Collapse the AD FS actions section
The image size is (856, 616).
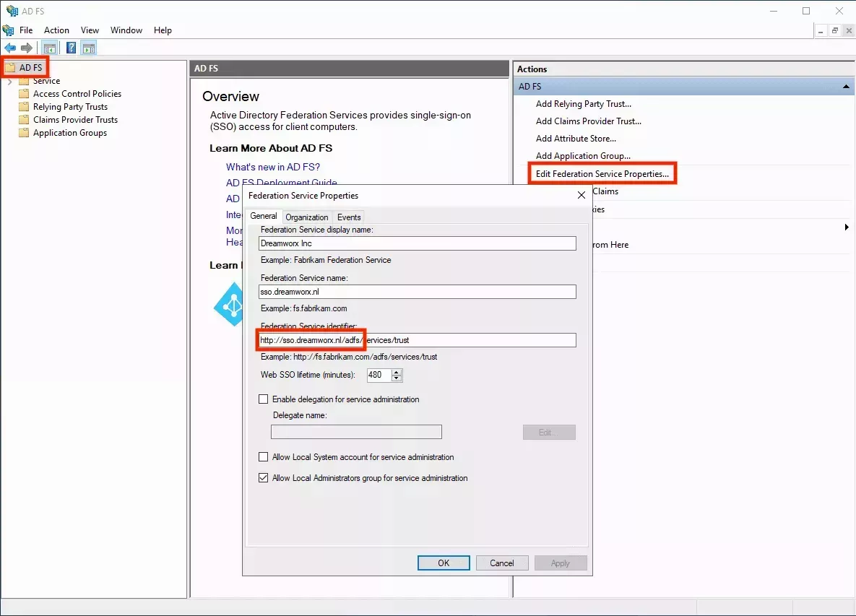point(846,87)
